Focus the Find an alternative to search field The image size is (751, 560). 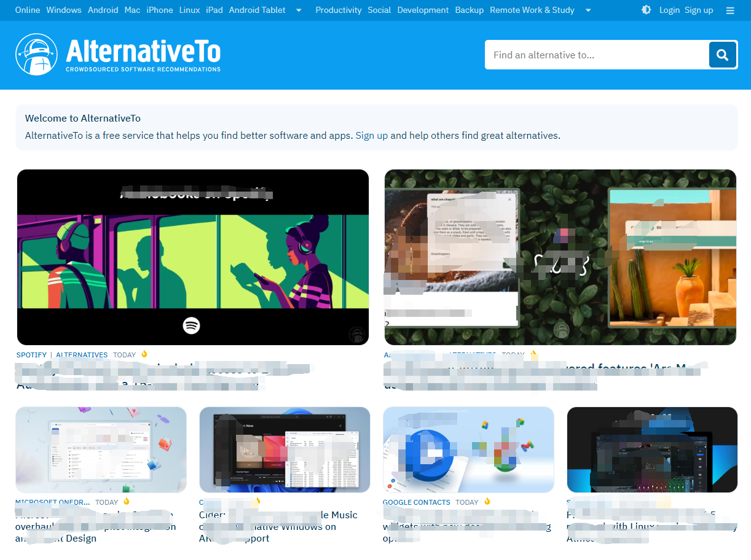point(597,55)
